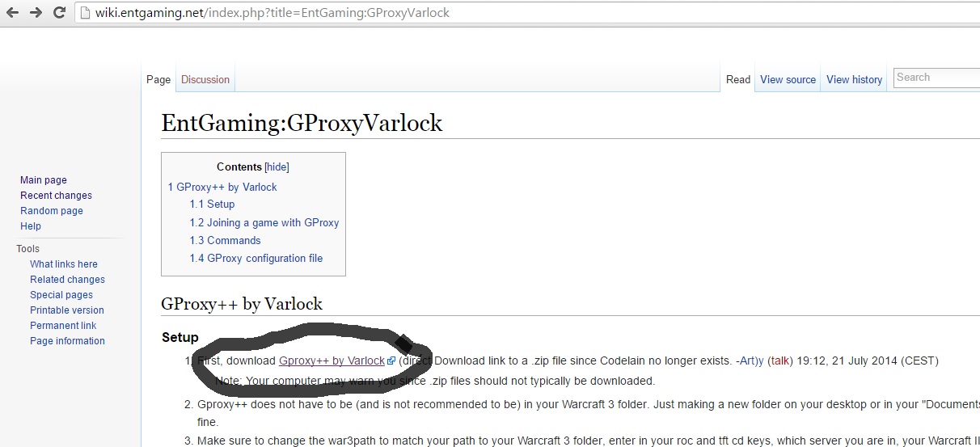Open Special pages link
The height and width of the screenshot is (447, 980).
(x=61, y=295)
